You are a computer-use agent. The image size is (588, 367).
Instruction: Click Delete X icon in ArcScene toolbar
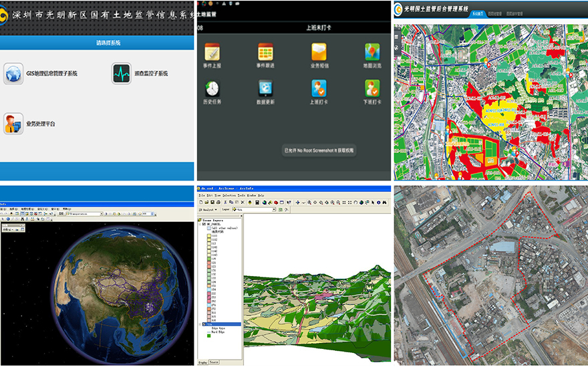tap(243, 203)
